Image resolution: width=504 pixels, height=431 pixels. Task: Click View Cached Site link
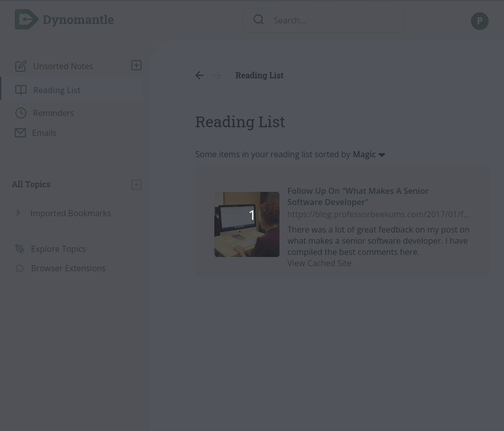[319, 264]
